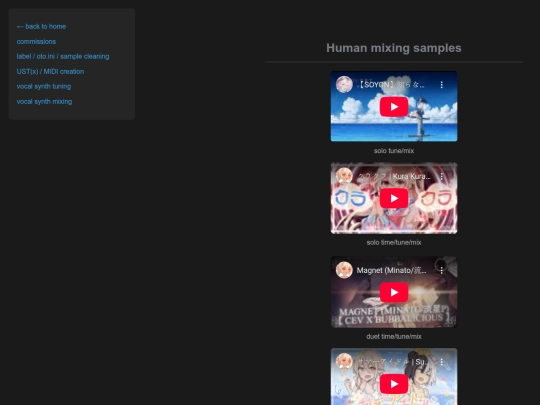Image resolution: width=540 pixels, height=405 pixels.
Task: Click the 'Human mixing samples' heading
Action: 394,48
